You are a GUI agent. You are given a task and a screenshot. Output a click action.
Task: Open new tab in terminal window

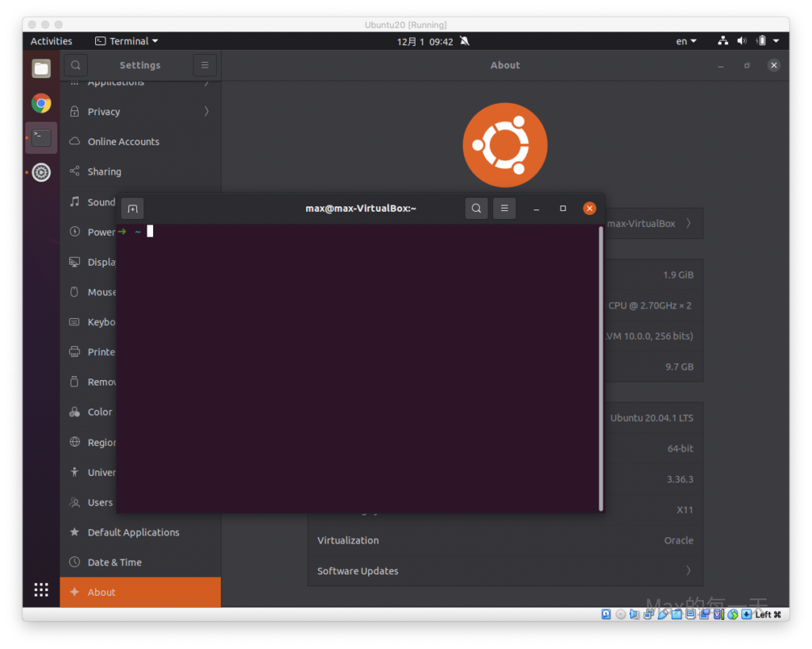pyautogui.click(x=132, y=209)
